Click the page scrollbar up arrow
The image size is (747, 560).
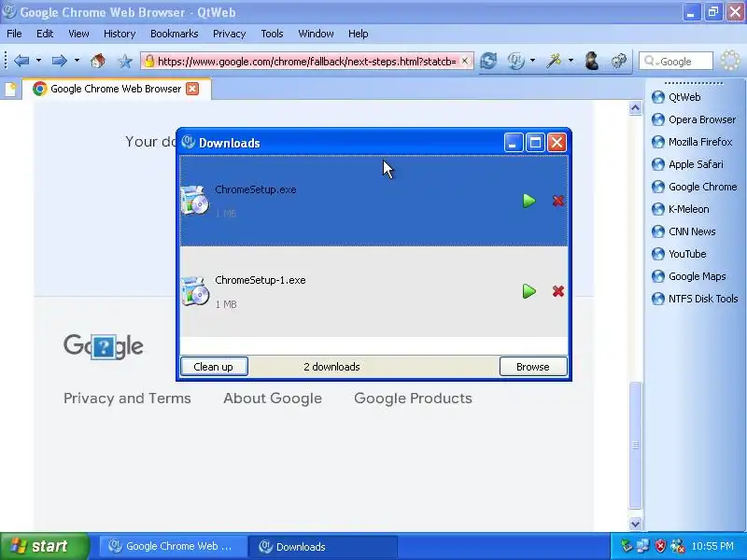pyautogui.click(x=635, y=108)
